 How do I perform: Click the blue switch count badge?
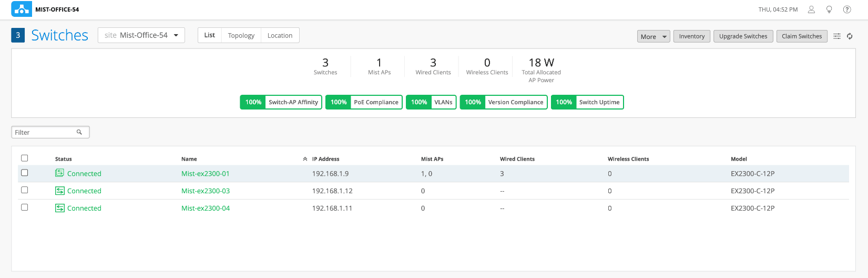click(x=18, y=35)
